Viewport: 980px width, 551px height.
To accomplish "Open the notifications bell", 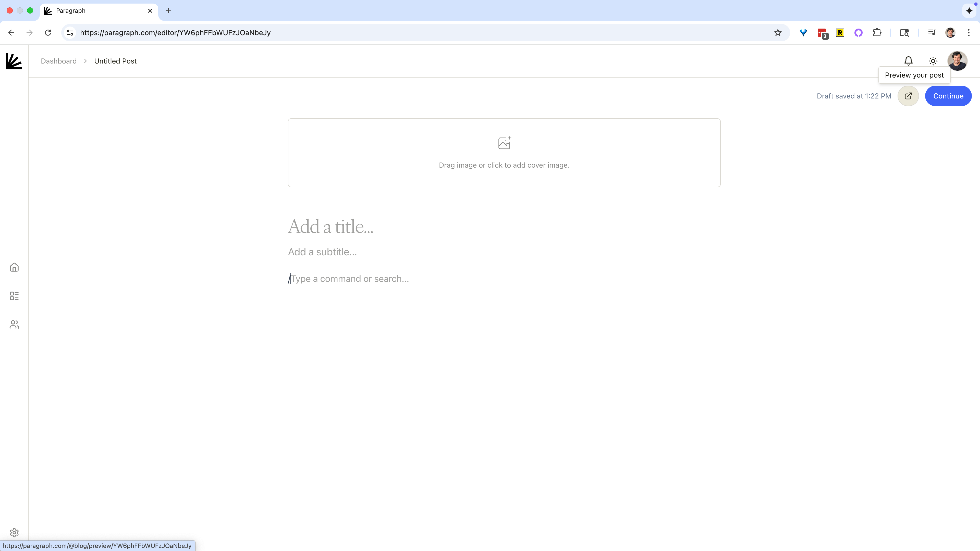I will pos(909,61).
